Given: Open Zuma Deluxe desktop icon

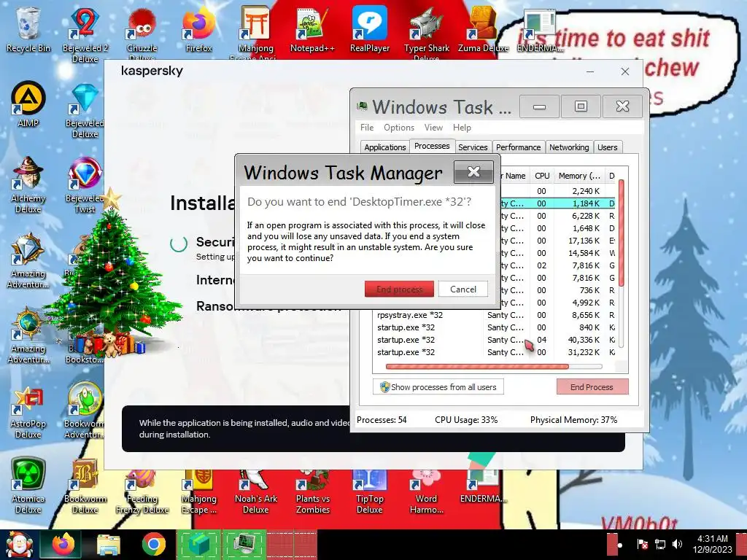Looking at the screenshot, I should point(483,29).
